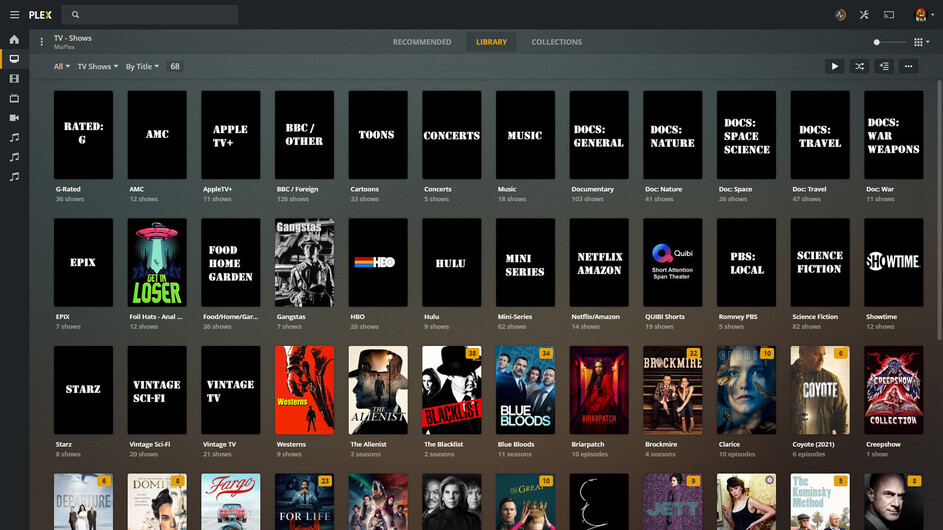943x530 pixels.
Task: Click the Gangstas title link
Action: point(291,316)
